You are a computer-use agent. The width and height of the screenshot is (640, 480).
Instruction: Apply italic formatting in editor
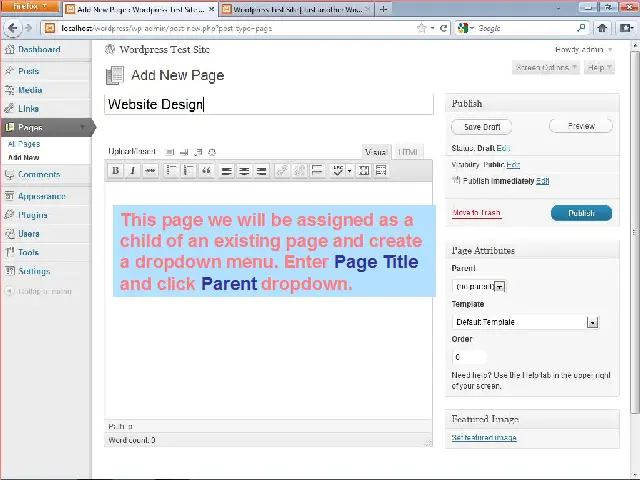(132, 171)
